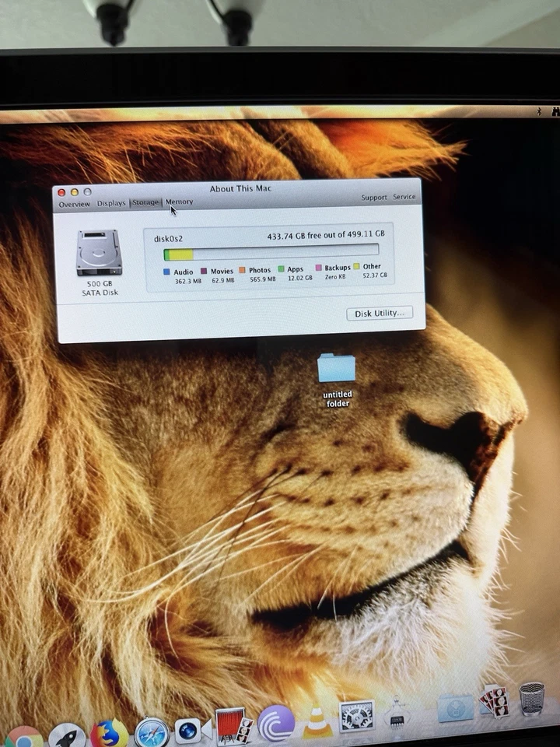Launch Firefox from the dock
The width and height of the screenshot is (560, 747).
(110, 733)
